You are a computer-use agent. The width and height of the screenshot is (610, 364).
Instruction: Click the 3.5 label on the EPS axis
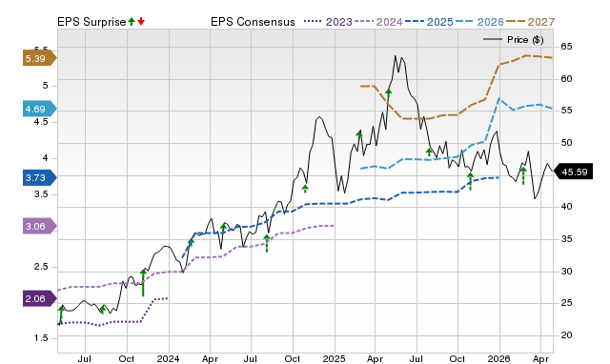tap(41, 194)
